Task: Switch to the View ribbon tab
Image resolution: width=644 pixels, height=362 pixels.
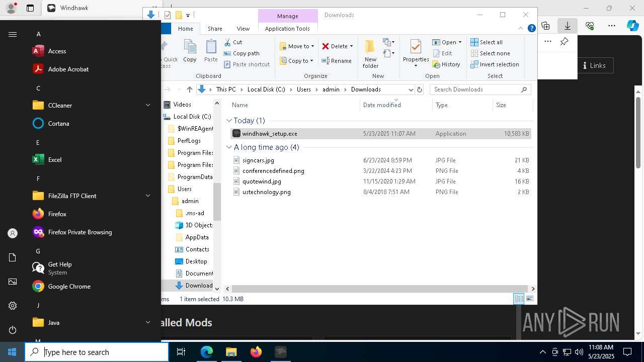Action: [243, 29]
